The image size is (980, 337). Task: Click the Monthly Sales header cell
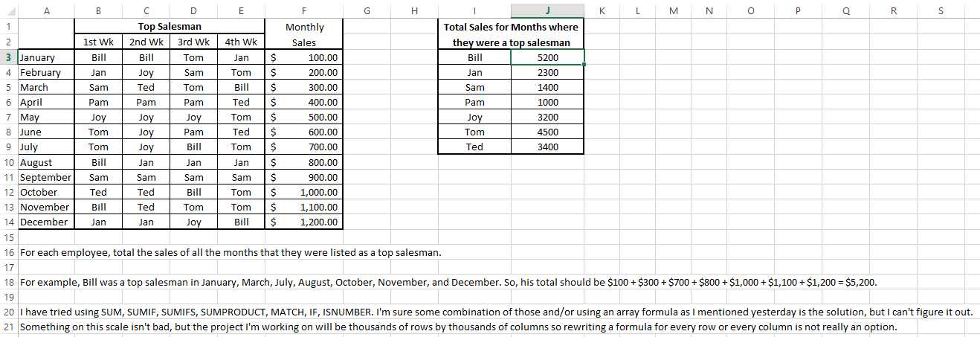[x=304, y=34]
